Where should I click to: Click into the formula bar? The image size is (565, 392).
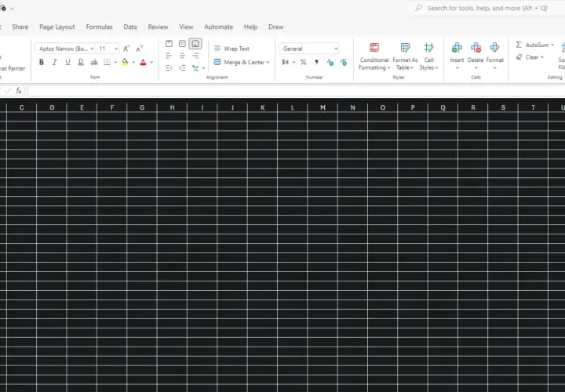click(x=296, y=91)
